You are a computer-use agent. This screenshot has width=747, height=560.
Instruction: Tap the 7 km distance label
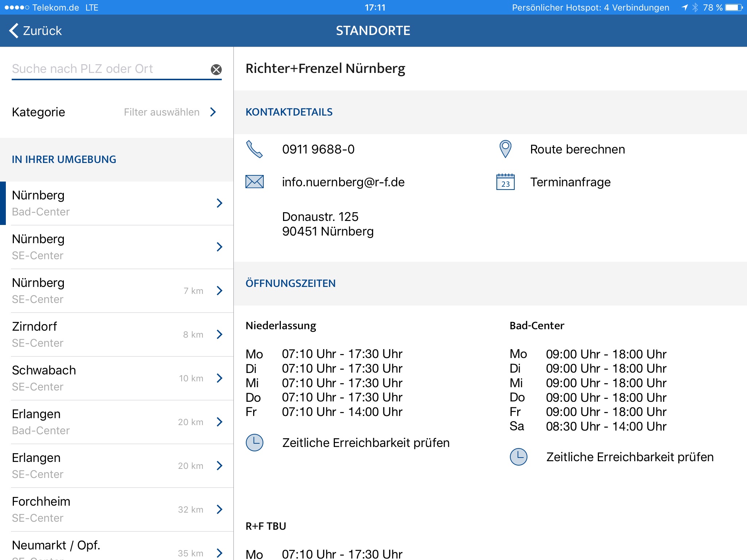[193, 291]
